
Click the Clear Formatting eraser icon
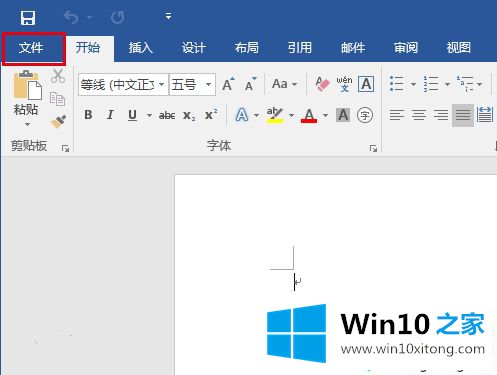click(322, 84)
